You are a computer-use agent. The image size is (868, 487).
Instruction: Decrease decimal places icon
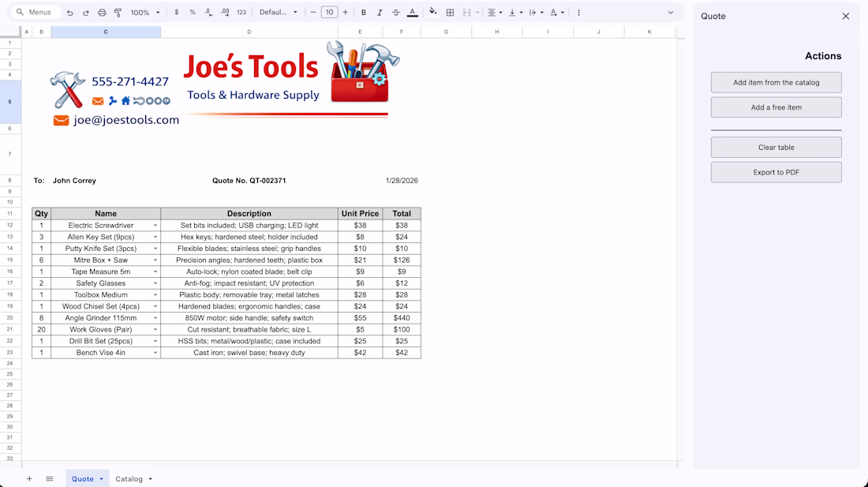coord(208,12)
